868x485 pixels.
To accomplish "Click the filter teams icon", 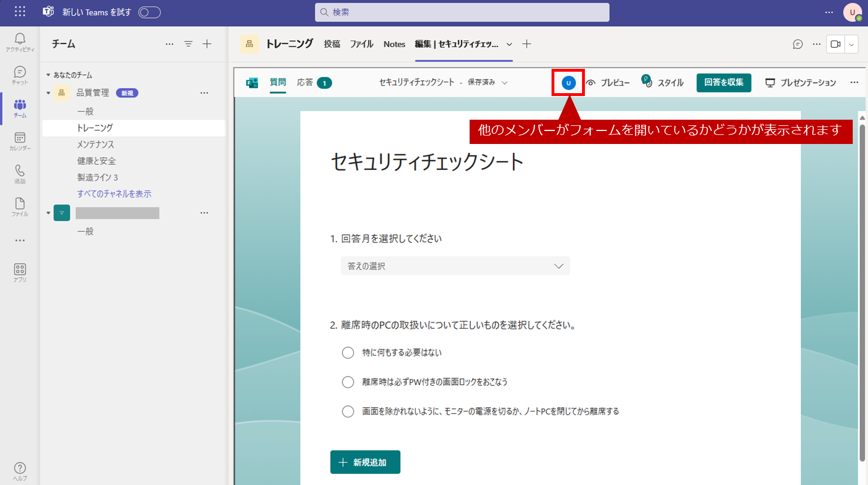I will point(188,44).
